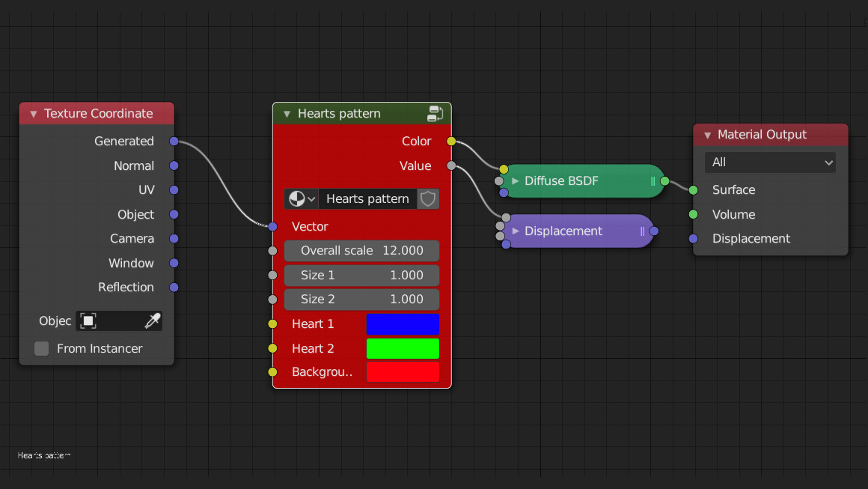Collapse the Material Output node header

click(707, 135)
